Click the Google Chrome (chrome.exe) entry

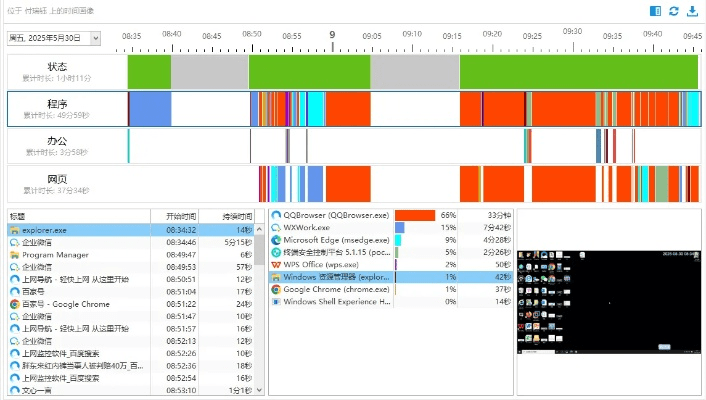click(335, 289)
